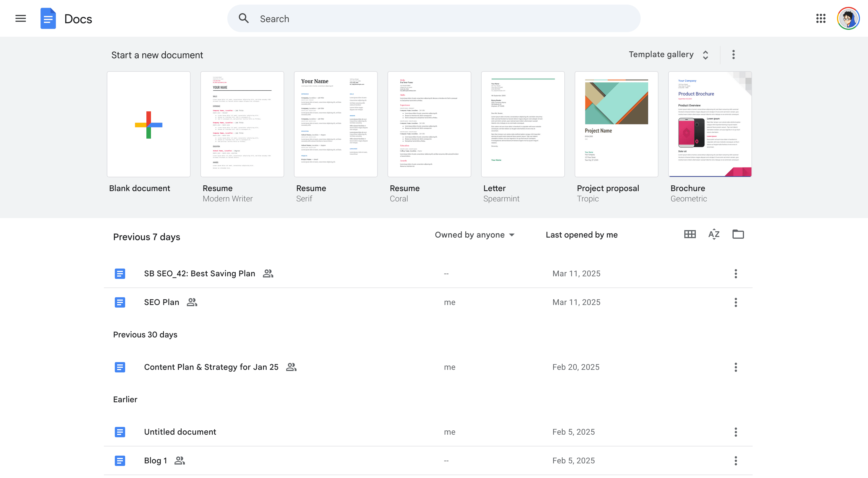Open the sort options A-Z icon

[713, 234]
